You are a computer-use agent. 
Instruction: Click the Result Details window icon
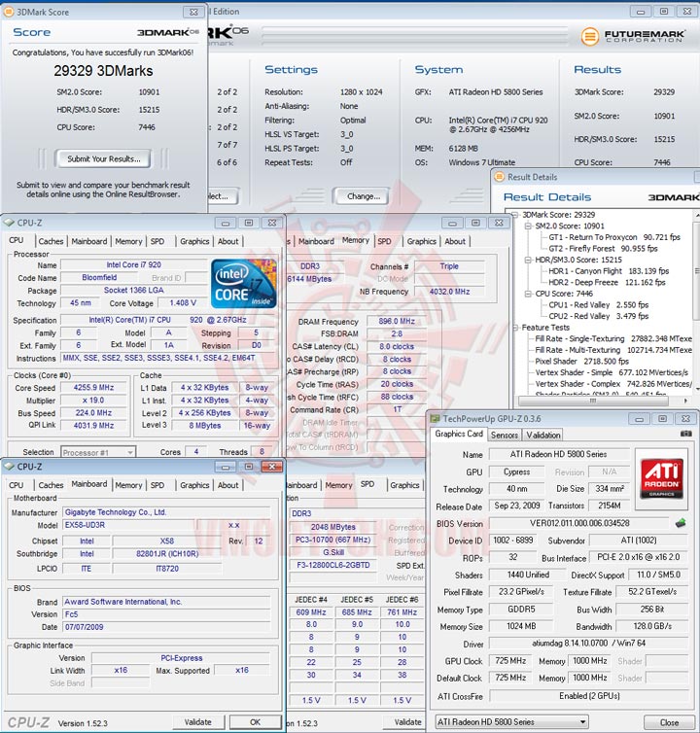(x=500, y=177)
